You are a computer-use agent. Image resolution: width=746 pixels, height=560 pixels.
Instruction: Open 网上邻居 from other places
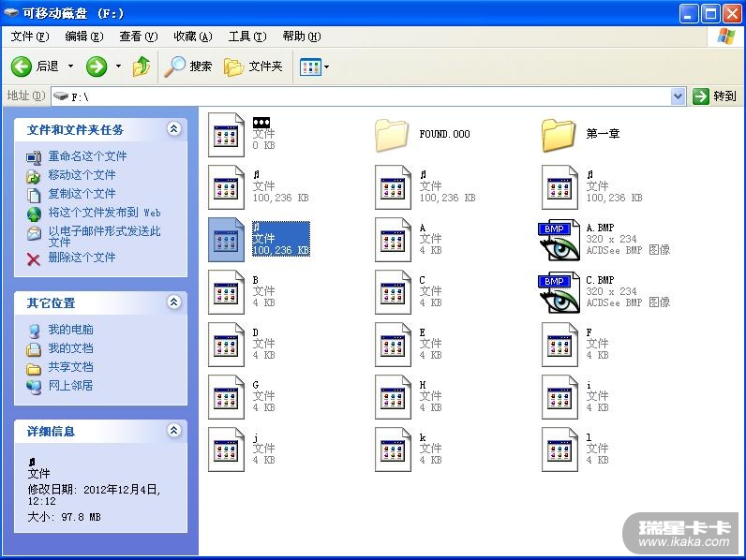(70, 386)
